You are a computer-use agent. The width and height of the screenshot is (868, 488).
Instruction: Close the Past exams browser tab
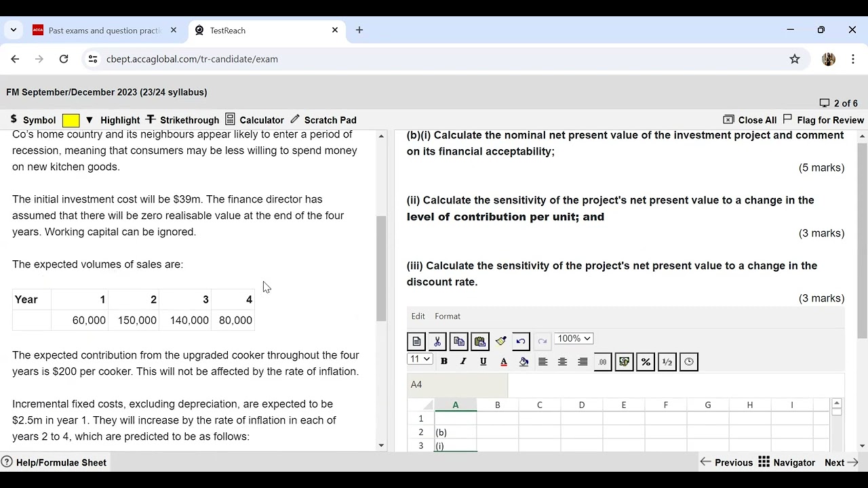(x=173, y=30)
